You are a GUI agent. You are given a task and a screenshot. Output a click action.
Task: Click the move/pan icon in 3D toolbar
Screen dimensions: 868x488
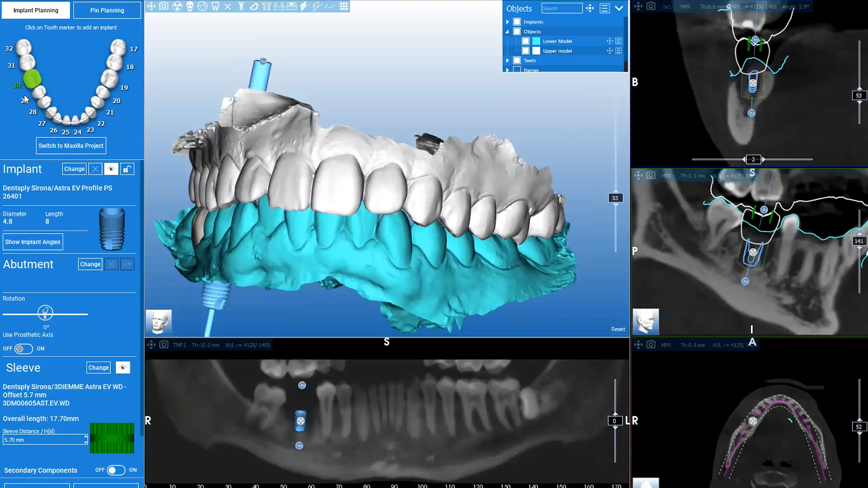pyautogui.click(x=151, y=6)
